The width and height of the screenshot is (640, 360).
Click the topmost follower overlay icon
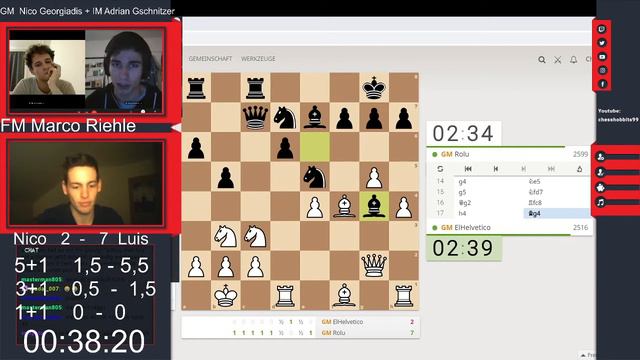[x=600, y=156]
